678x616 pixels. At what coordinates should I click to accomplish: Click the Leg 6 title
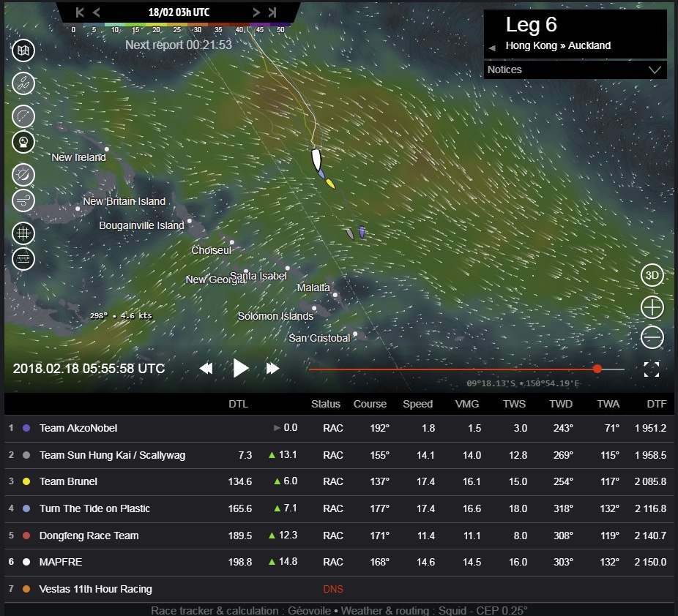pos(532,25)
